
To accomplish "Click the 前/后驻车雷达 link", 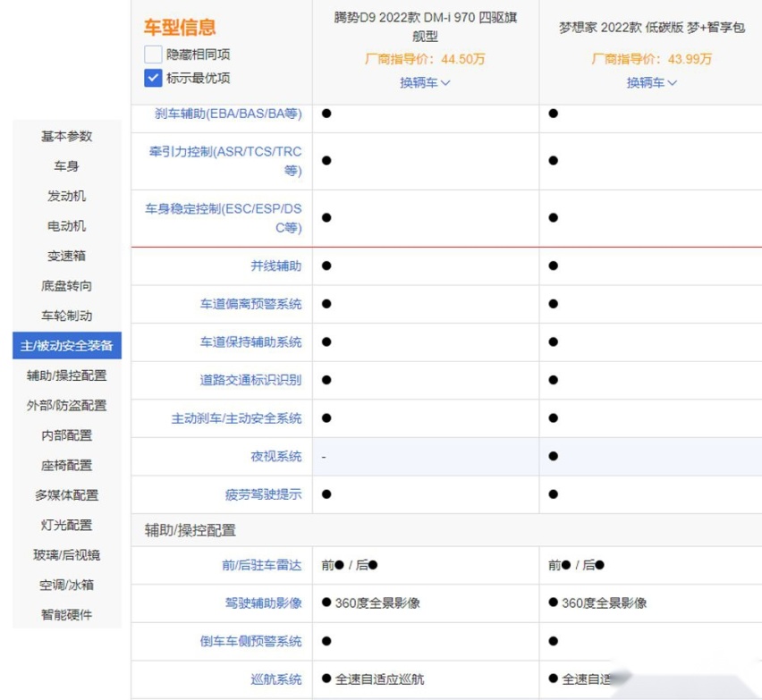I will (x=262, y=565).
